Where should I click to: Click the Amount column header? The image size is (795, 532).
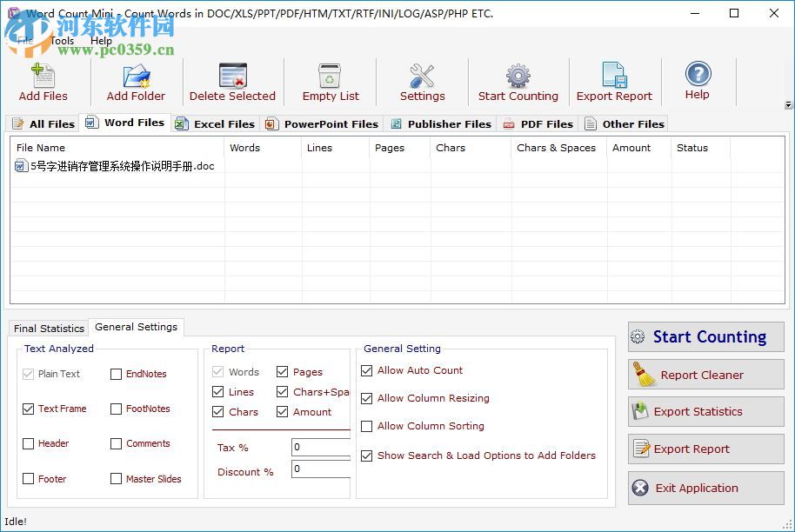click(x=638, y=148)
